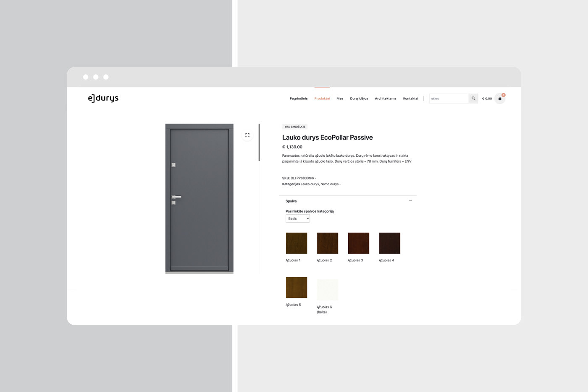The height and width of the screenshot is (392, 588).
Task: Expand the door image to fullscreen
Action: tap(247, 135)
